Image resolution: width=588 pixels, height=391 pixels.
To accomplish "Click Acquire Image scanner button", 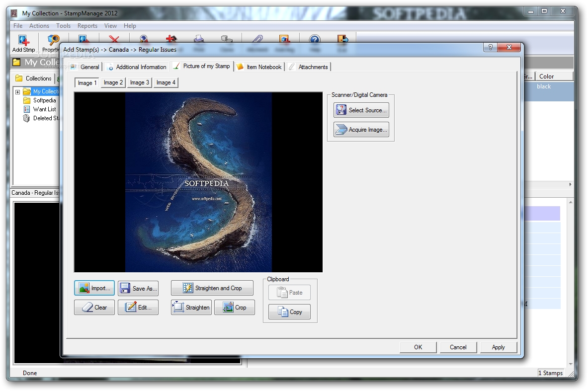I will [x=361, y=129].
